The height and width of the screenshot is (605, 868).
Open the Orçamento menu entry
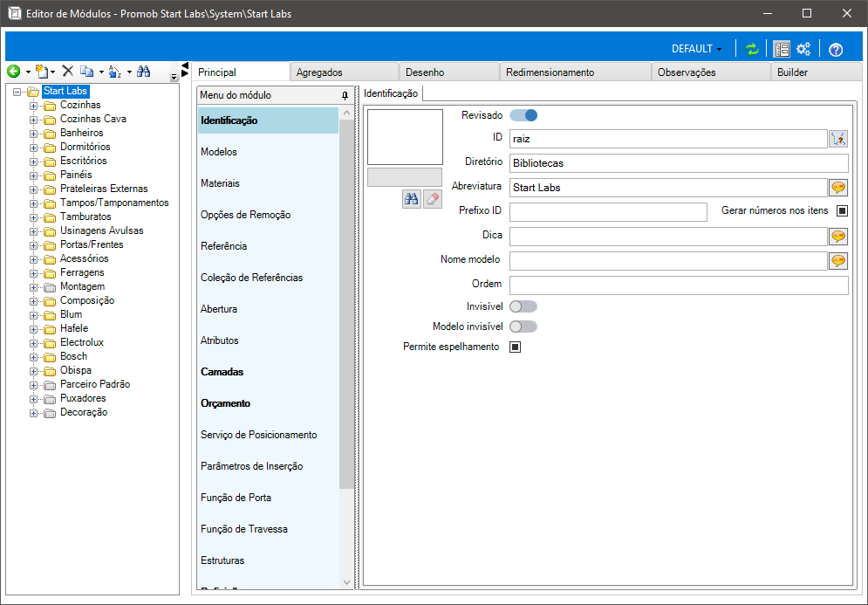(x=268, y=403)
